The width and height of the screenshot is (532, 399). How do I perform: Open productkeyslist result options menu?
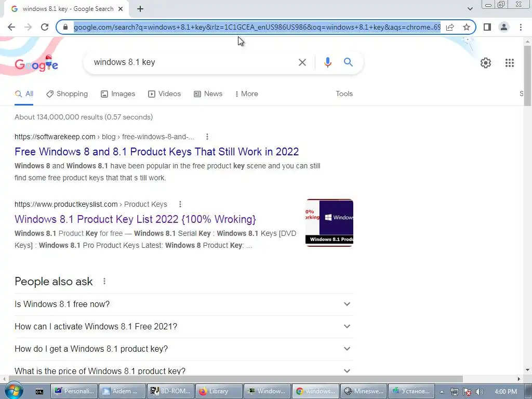tap(180, 204)
